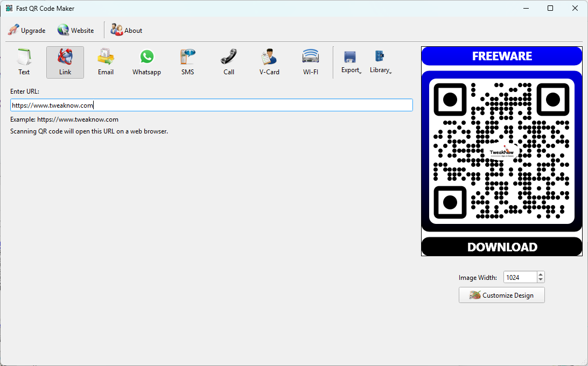The height and width of the screenshot is (366, 588).
Task: Choose the Whatsapp QR code type
Action: pos(146,62)
